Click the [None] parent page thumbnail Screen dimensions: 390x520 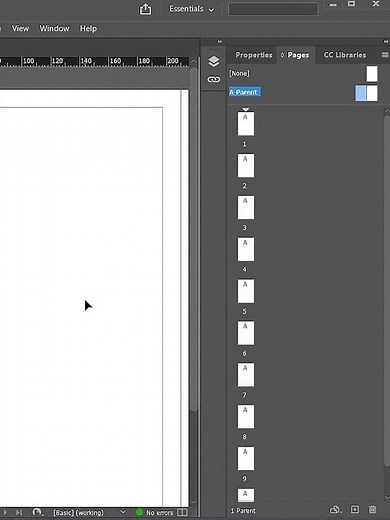pos(372,74)
